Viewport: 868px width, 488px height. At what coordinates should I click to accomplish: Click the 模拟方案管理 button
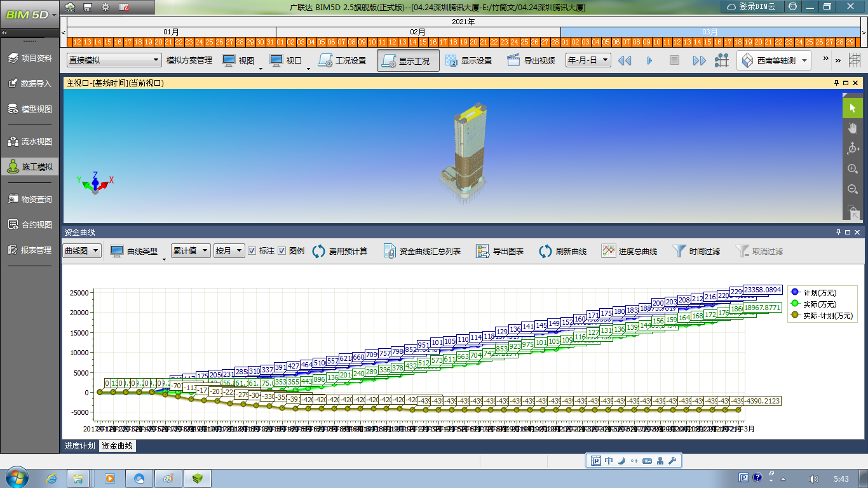pos(189,61)
